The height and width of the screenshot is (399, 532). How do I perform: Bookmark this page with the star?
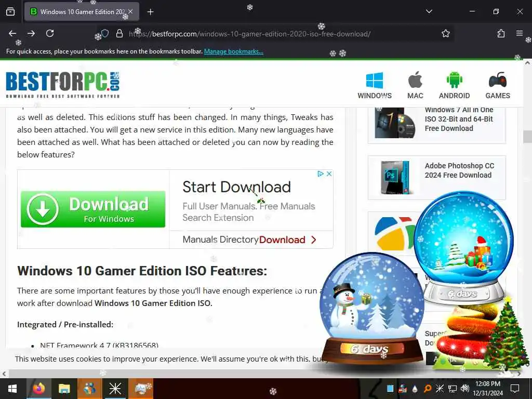[x=445, y=34]
